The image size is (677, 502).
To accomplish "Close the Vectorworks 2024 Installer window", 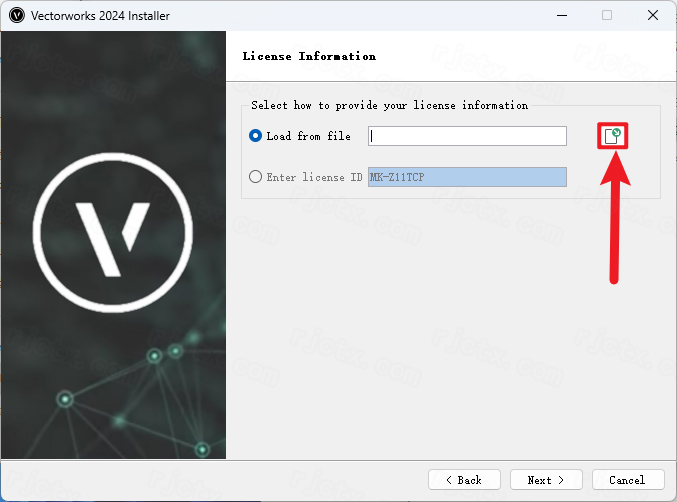I will 652,15.
